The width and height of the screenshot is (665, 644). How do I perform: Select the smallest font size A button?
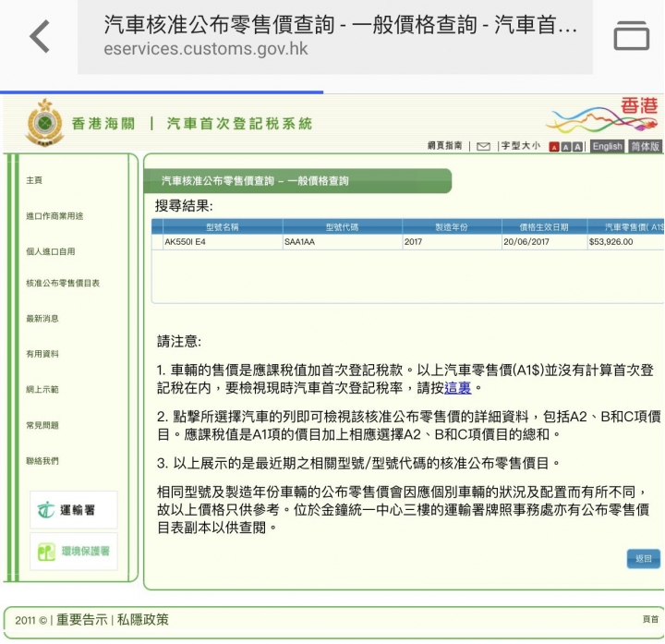pyautogui.click(x=554, y=147)
